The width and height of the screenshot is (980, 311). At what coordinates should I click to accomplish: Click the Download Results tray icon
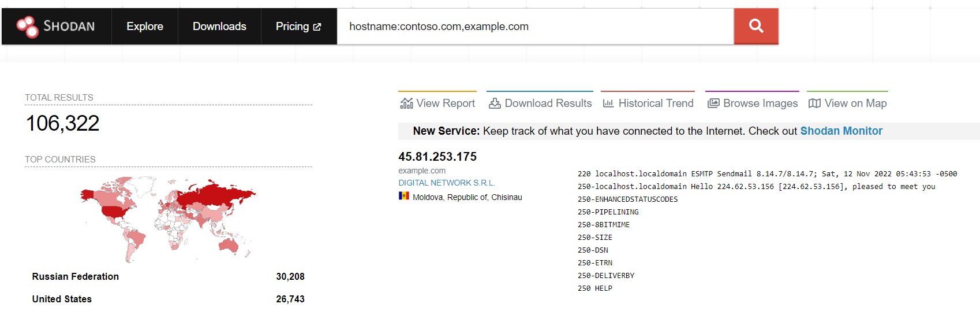point(495,103)
